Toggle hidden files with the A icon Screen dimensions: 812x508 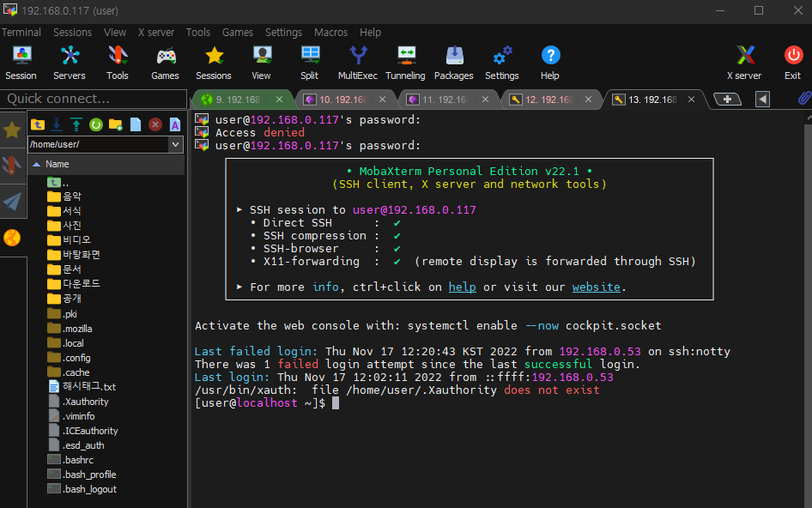pos(175,124)
